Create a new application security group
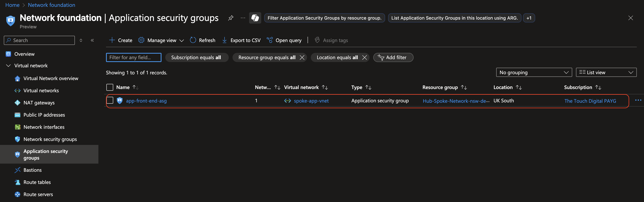The width and height of the screenshot is (644, 202). coord(120,40)
